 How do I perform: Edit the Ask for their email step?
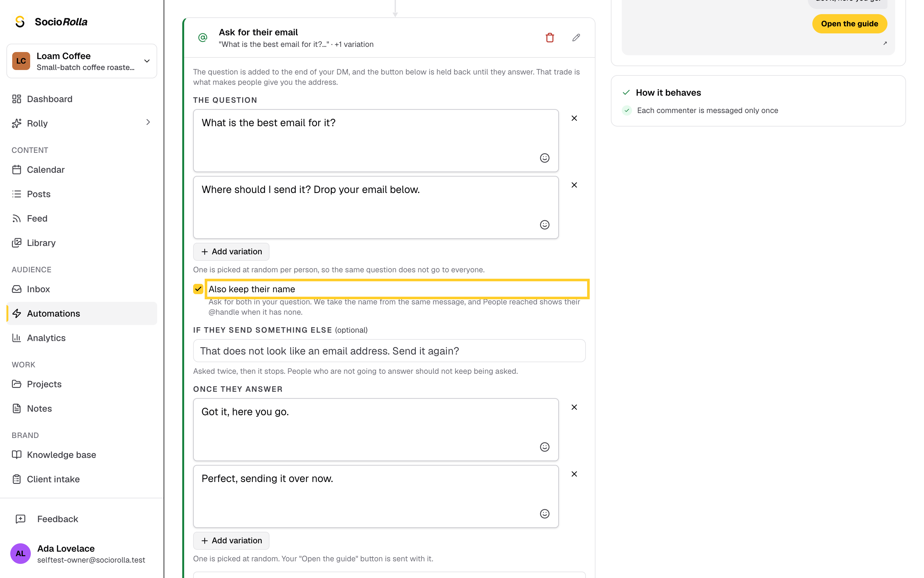pyautogui.click(x=576, y=38)
